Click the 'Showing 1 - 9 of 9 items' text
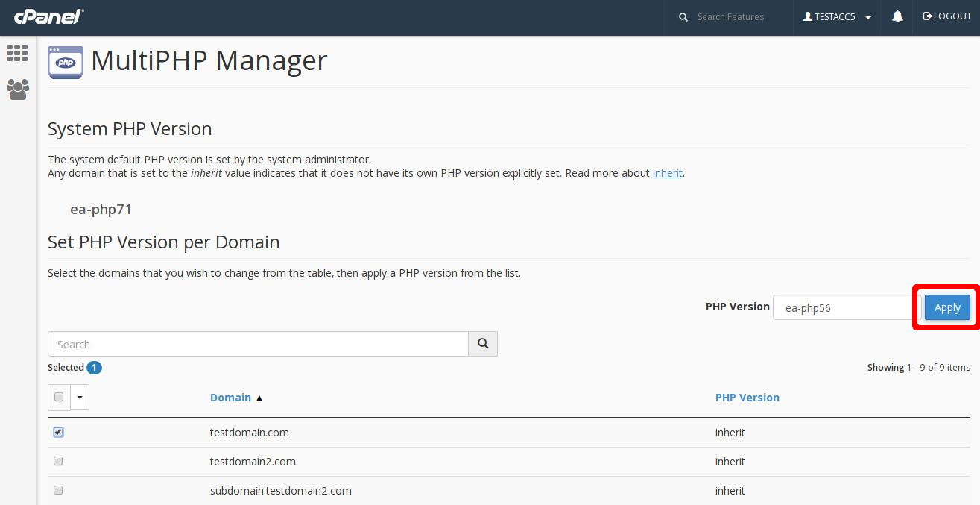This screenshot has width=980, height=505. coord(919,367)
